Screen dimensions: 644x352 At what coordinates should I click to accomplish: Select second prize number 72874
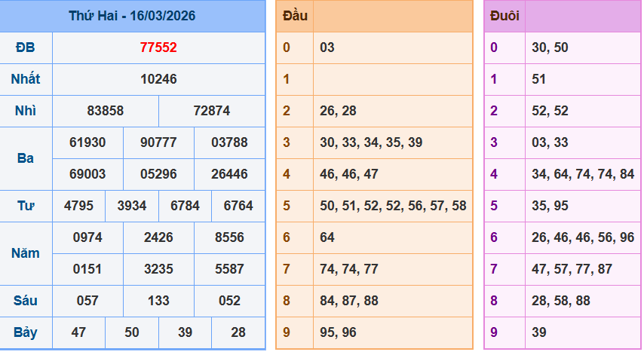212,111
